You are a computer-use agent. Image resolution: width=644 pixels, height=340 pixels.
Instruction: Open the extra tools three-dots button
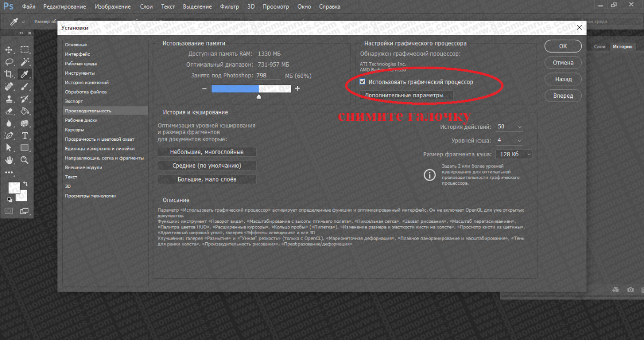coord(9,172)
